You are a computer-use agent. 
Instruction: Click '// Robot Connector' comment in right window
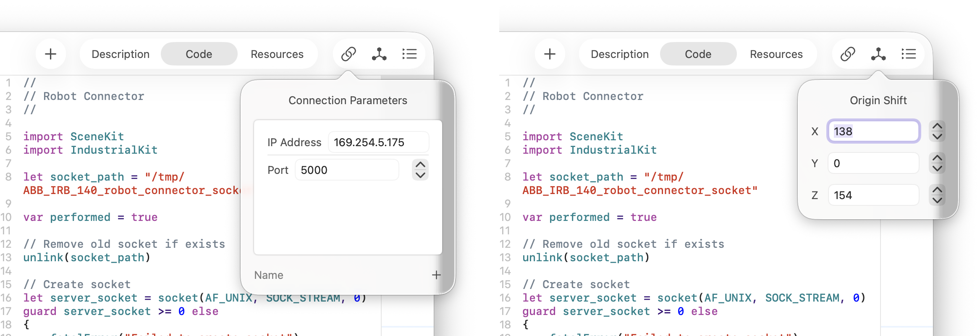(583, 96)
